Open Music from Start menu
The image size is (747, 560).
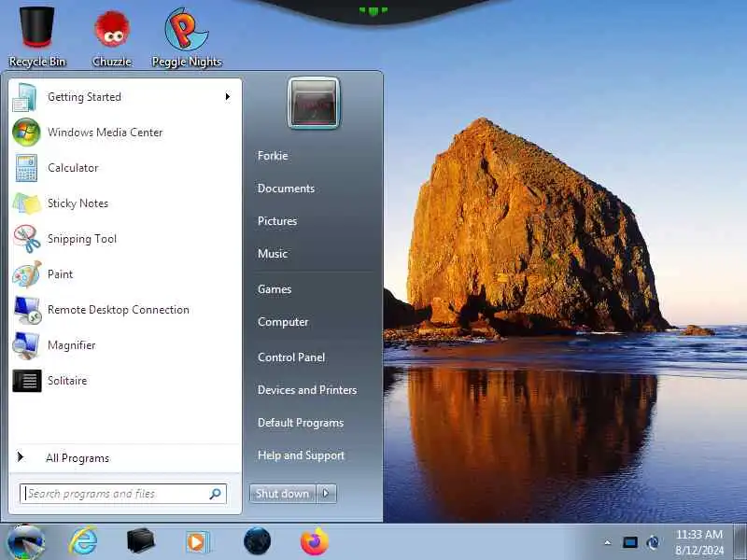click(x=273, y=254)
